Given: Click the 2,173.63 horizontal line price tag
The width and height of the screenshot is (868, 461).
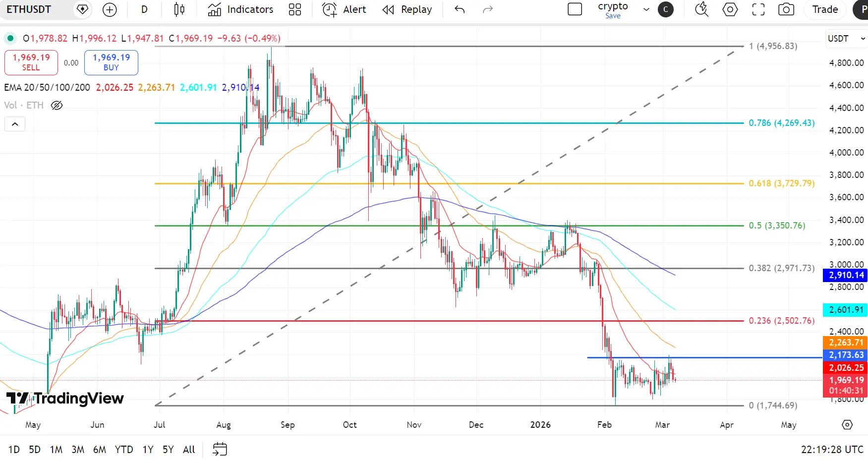Looking at the screenshot, I should (x=846, y=355).
